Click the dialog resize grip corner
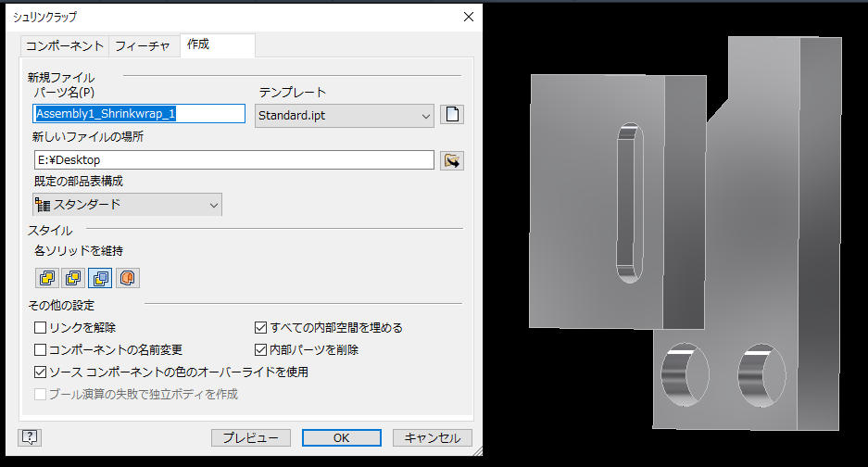The image size is (868, 467). point(477,451)
